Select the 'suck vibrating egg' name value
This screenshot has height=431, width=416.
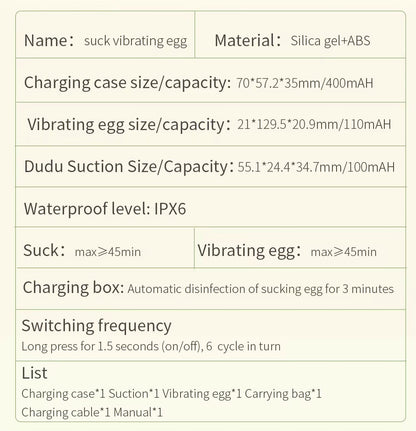pos(135,41)
